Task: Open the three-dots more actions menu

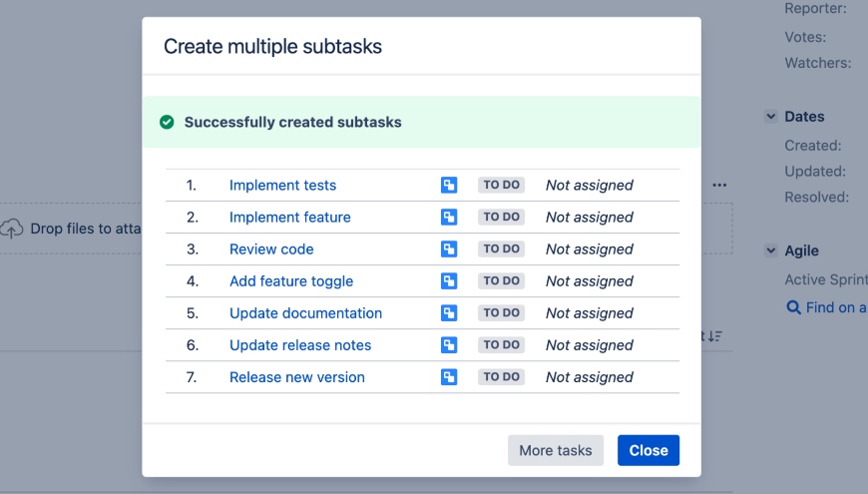Action: pos(719,186)
